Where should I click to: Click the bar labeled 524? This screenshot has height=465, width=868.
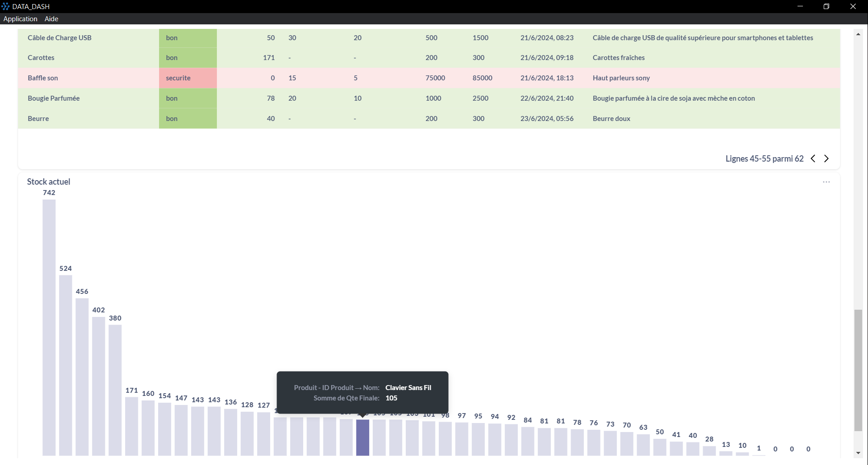click(66, 365)
